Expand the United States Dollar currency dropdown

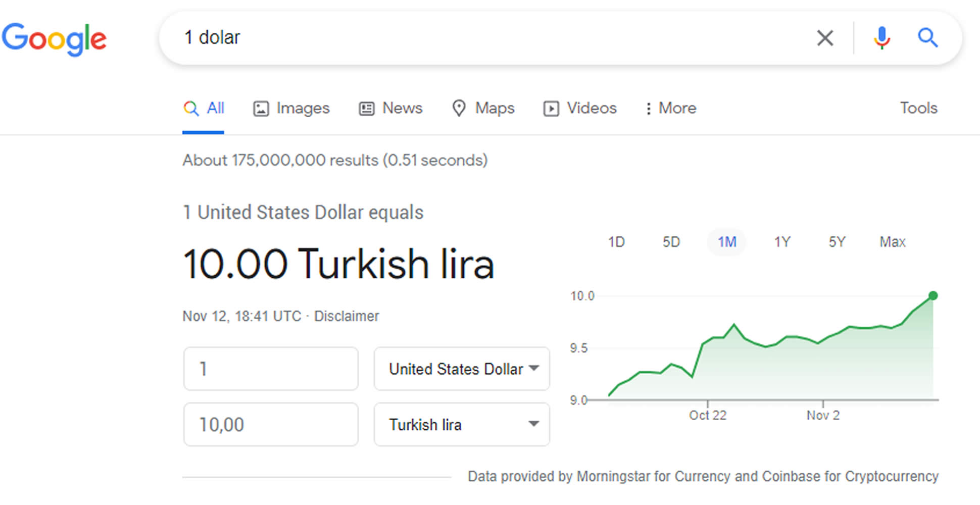[462, 369]
